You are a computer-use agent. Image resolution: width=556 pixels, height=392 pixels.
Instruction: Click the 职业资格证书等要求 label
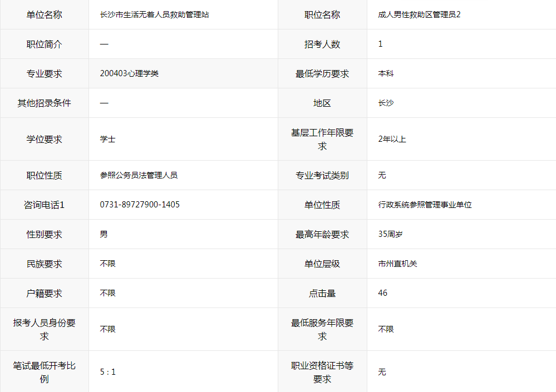[322, 372]
